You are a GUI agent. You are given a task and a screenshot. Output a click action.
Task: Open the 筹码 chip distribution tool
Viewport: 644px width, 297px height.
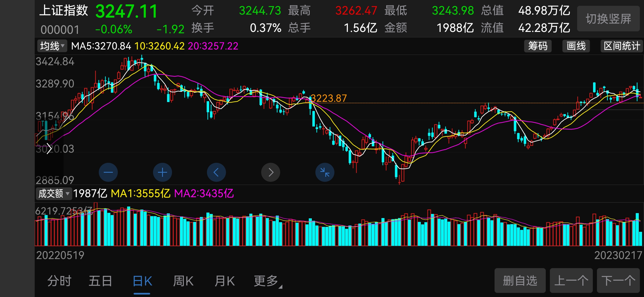(x=537, y=46)
